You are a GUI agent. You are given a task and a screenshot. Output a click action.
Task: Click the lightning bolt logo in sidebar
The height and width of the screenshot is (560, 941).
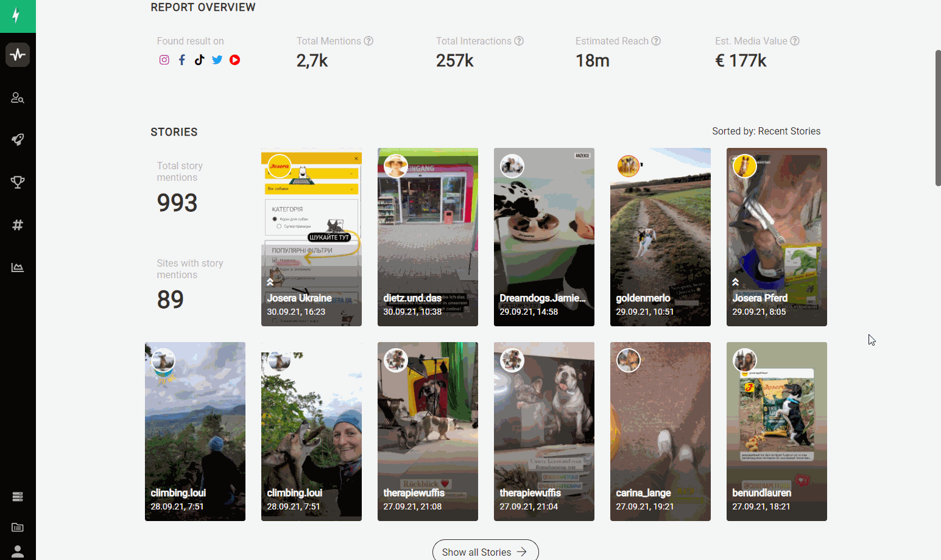[17, 15]
